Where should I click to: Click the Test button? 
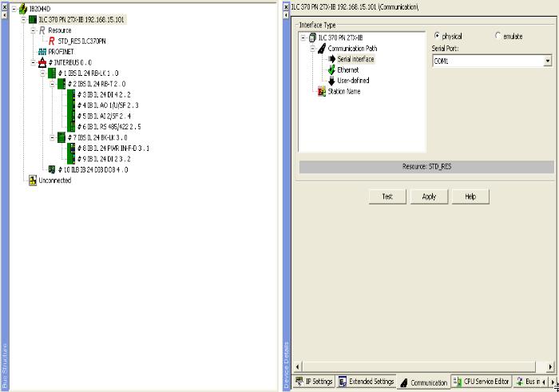(x=387, y=196)
